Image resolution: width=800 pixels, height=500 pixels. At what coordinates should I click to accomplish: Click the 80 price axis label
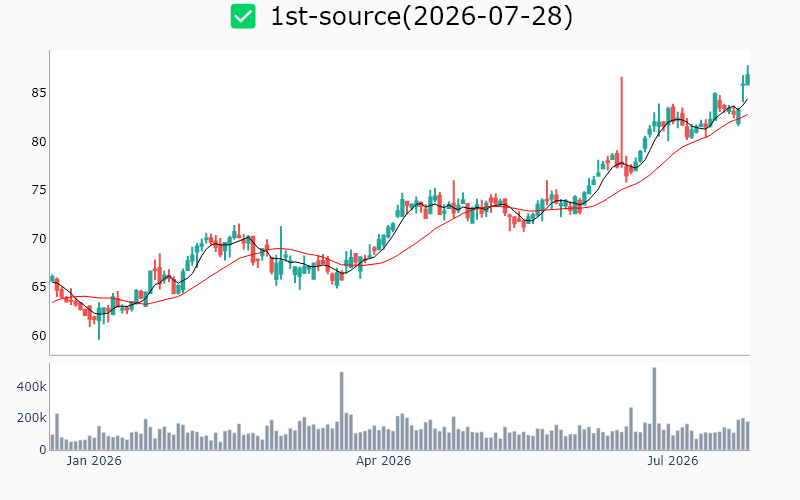(x=39, y=142)
